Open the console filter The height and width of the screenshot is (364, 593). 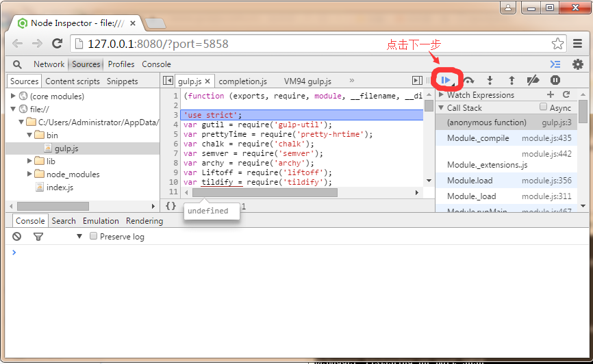pos(38,237)
